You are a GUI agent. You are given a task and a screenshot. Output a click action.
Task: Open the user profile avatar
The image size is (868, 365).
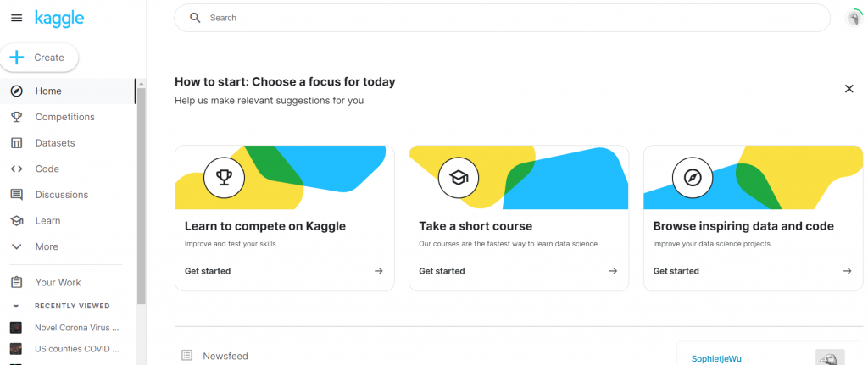854,18
